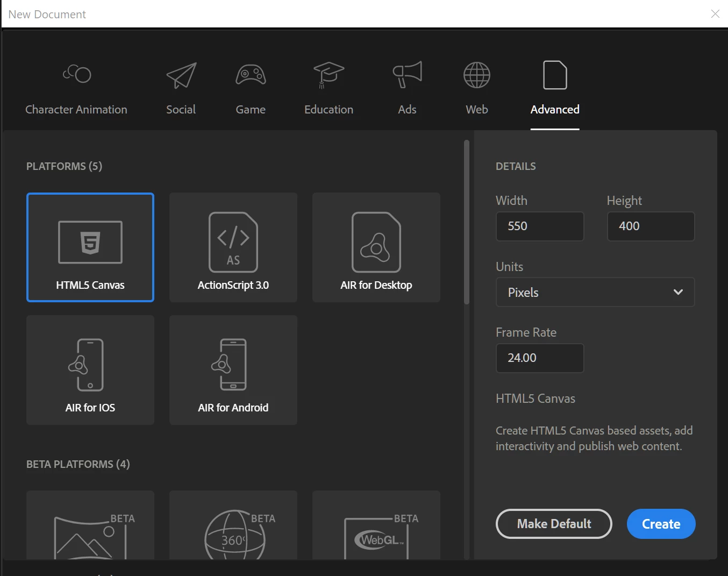The image size is (728, 576).
Task: Click the PLATFORMS (5) heading
Action: [64, 166]
